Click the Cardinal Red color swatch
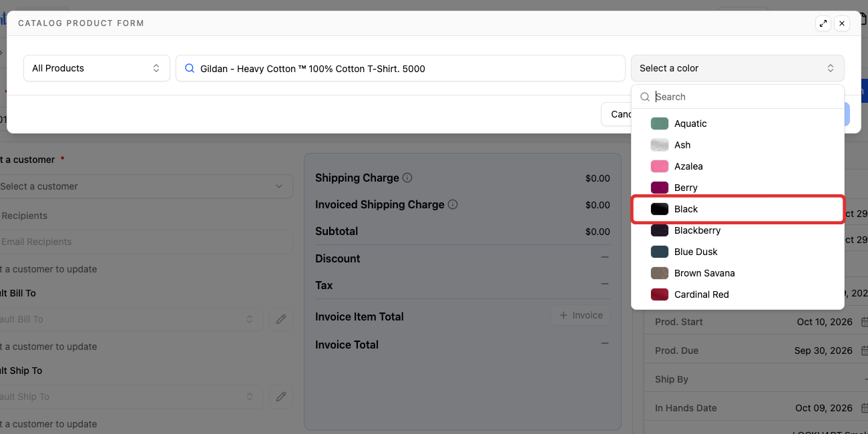The image size is (868, 434). 660,294
